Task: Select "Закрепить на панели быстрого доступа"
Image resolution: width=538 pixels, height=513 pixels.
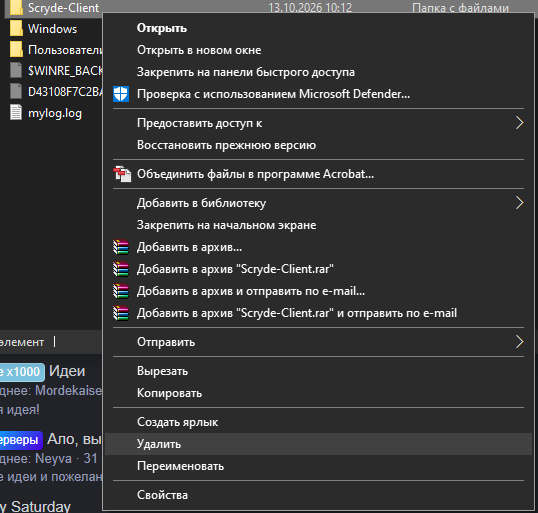Action: [318, 72]
